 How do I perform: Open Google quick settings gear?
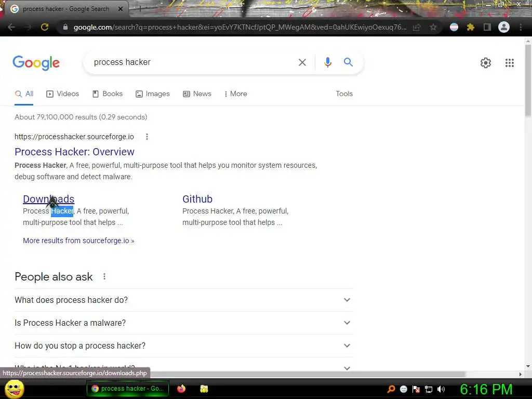(x=486, y=63)
